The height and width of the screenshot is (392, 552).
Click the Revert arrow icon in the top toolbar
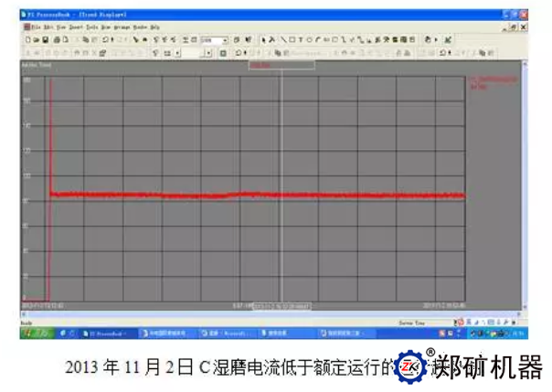(x=105, y=40)
